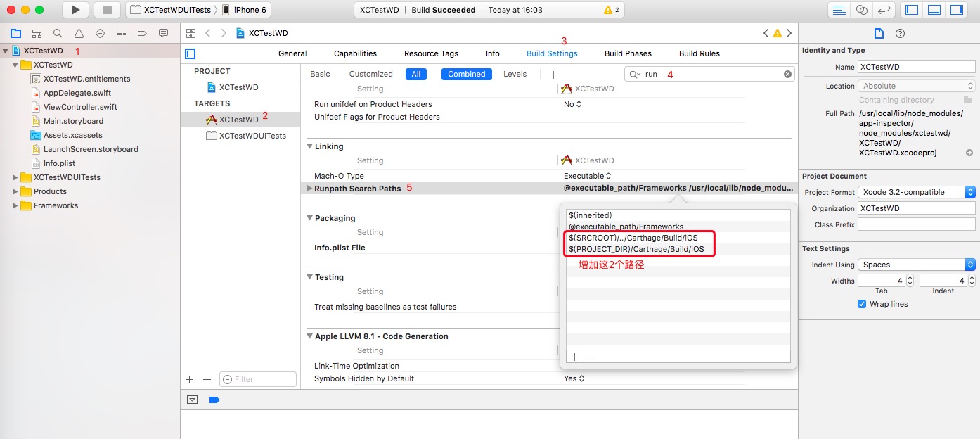Switch to the Assistant editor
The width and height of the screenshot is (980, 439).
coord(861,10)
